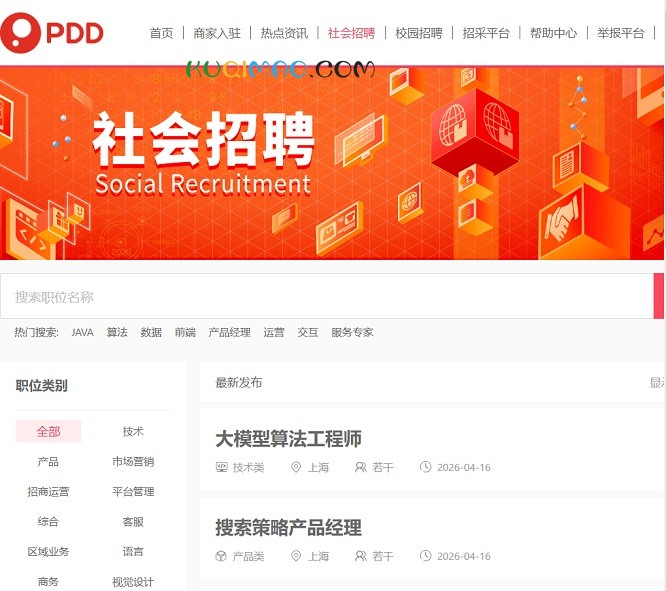Select hot search term 算法
Screen dimensions: 666x591
(x=117, y=332)
